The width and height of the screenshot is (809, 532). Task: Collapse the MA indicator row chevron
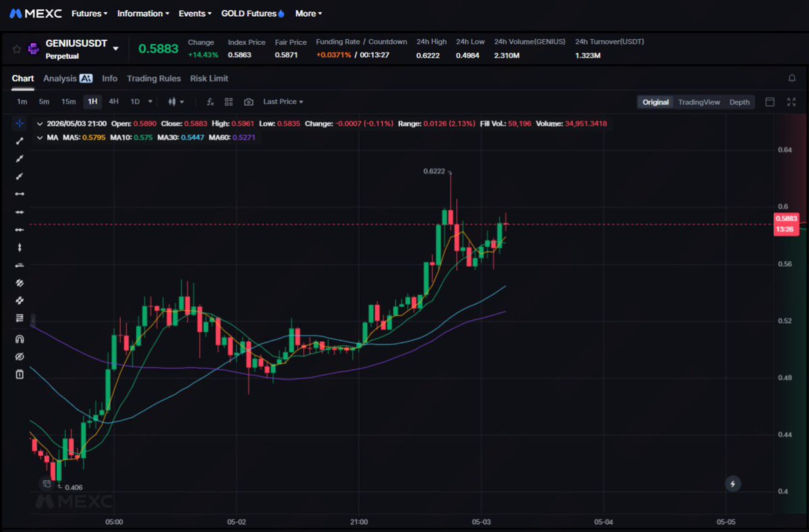[x=40, y=138]
